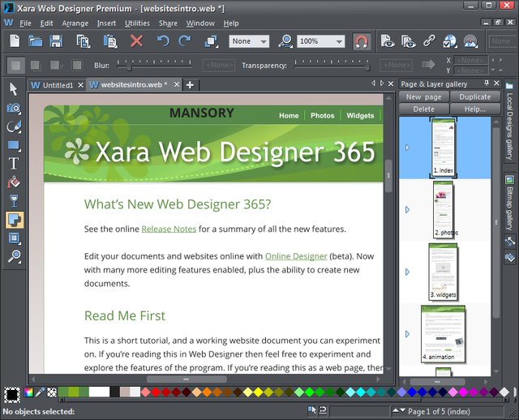This screenshot has height=420, width=519.
Task: Open the Arrange menu
Action: click(75, 24)
